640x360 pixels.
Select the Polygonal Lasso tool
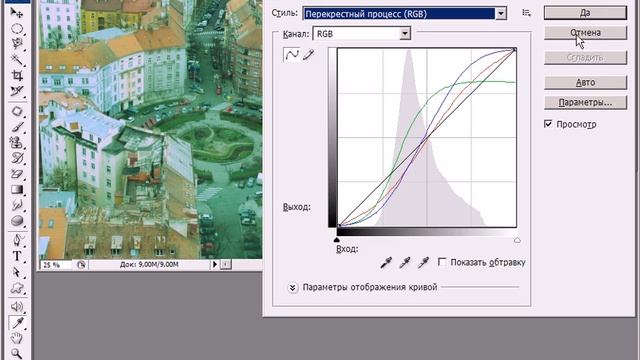pos(17,43)
